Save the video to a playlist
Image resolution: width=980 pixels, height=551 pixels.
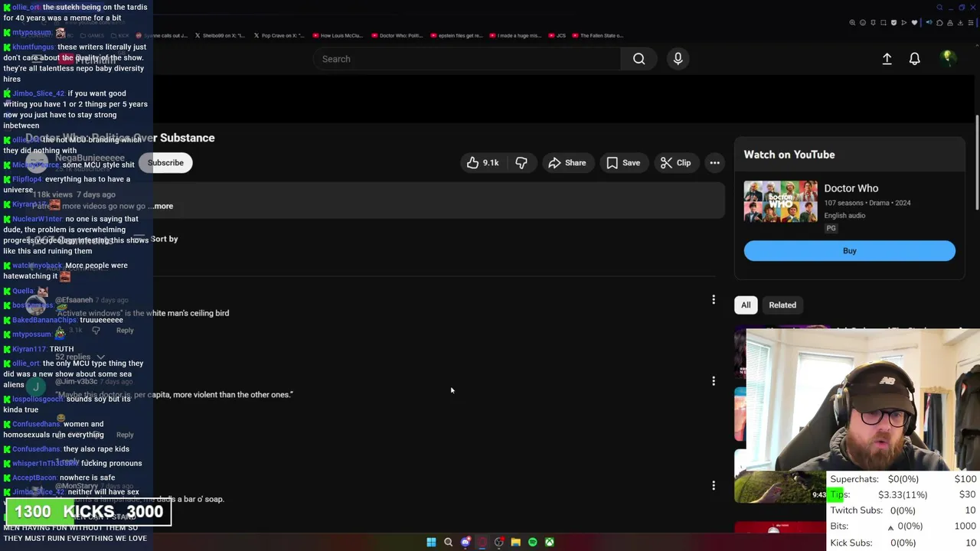coord(623,162)
